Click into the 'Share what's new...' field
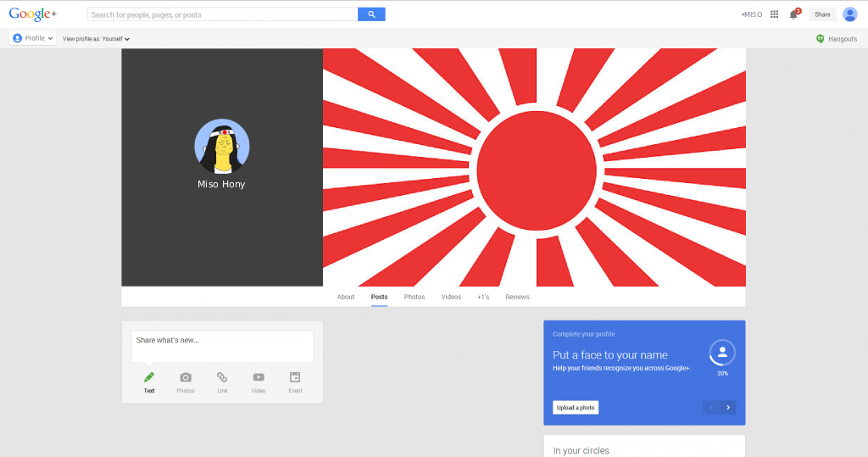Image resolution: width=868 pixels, height=457 pixels. tap(222, 346)
